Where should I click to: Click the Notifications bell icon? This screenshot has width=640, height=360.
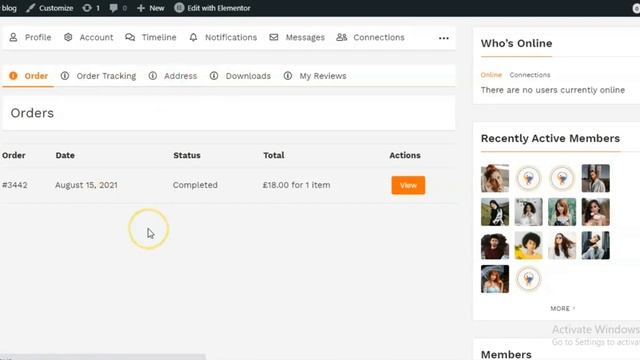click(x=193, y=37)
